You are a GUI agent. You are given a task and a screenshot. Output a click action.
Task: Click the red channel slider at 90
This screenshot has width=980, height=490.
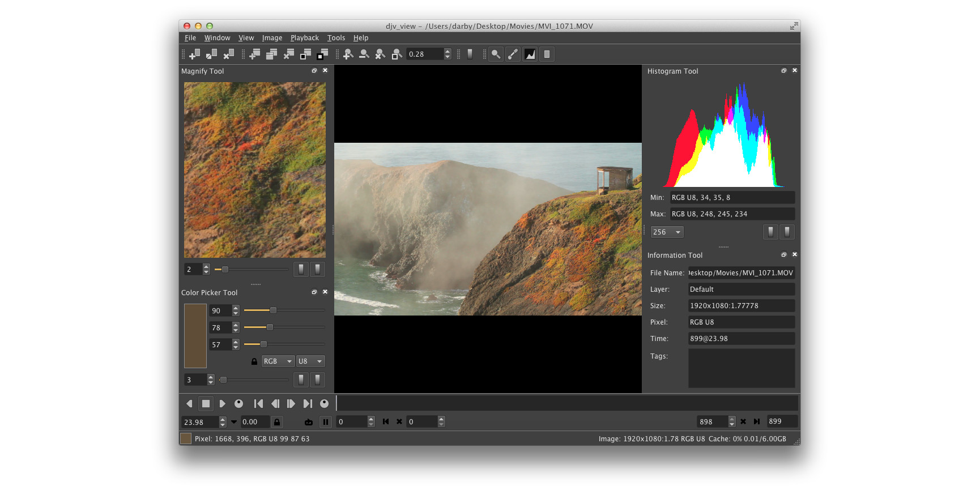click(x=273, y=310)
